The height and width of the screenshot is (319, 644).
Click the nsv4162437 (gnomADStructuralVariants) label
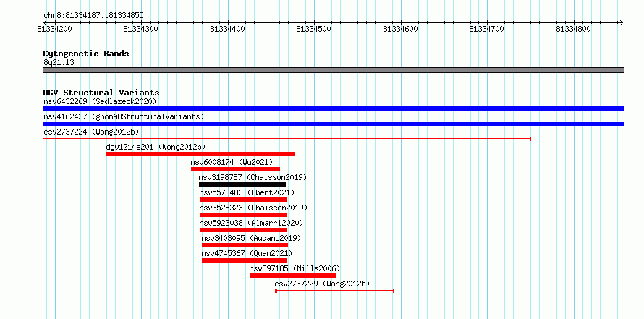tap(124, 116)
